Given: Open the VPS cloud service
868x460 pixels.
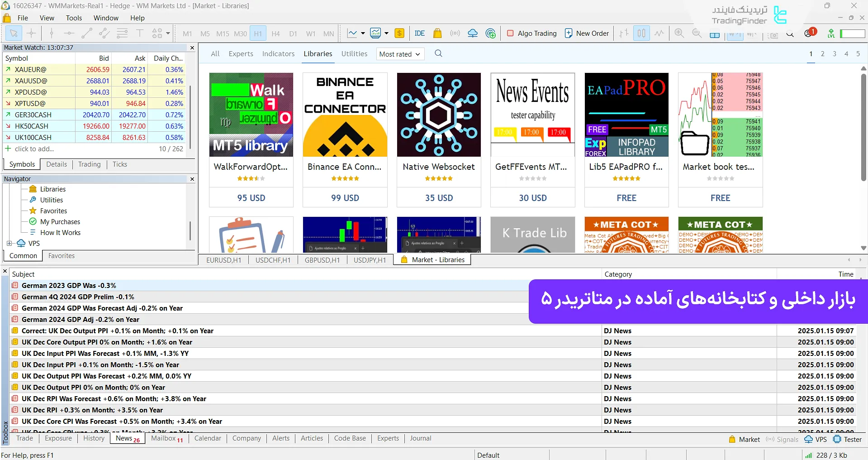Looking at the screenshot, I should coord(473,33).
